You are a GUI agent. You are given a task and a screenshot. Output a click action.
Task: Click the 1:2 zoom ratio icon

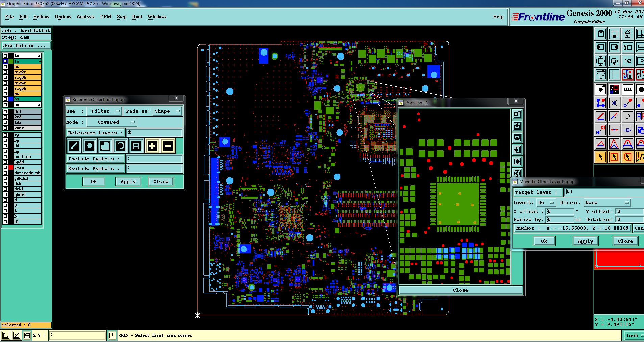[x=628, y=61]
